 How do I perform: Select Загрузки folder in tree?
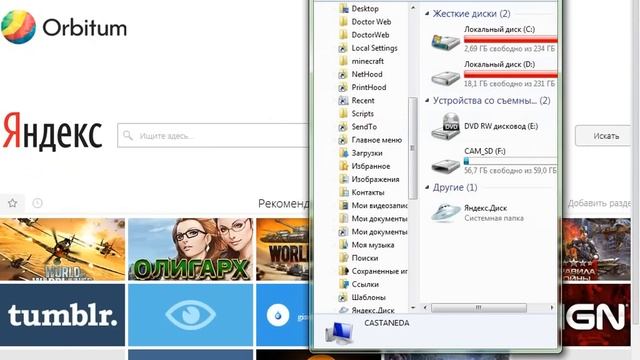pos(367,153)
